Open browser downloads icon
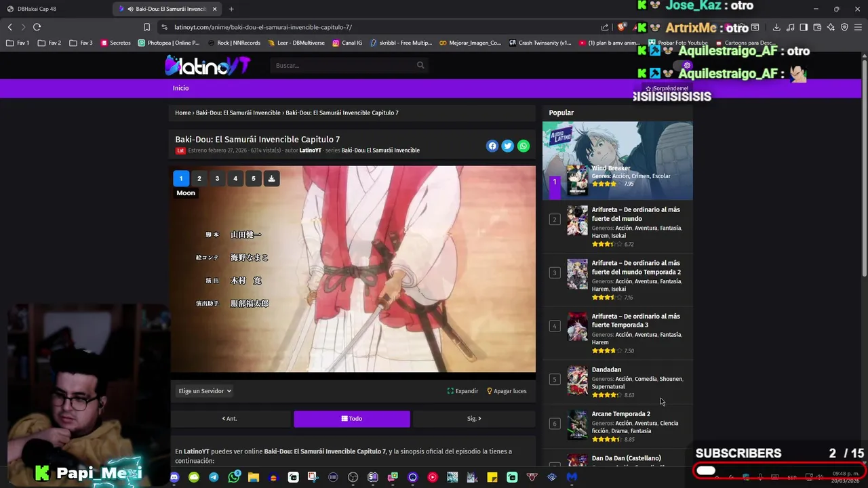 [776, 27]
